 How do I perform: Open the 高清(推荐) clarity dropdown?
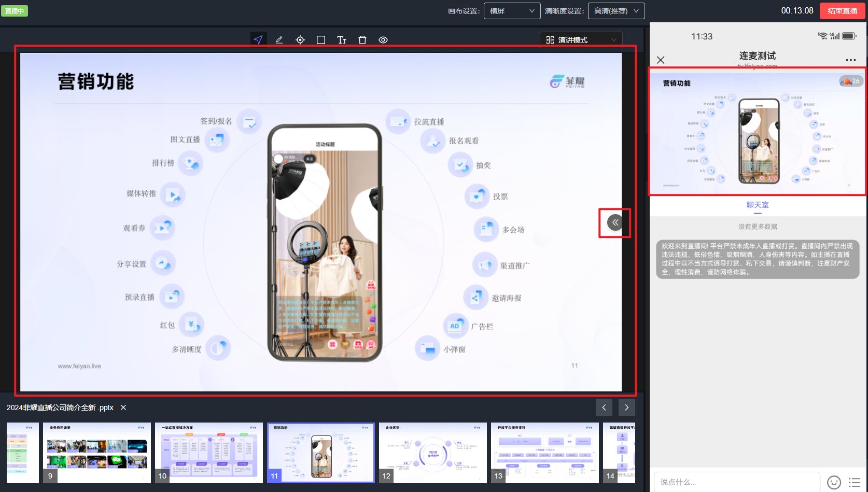pos(616,11)
